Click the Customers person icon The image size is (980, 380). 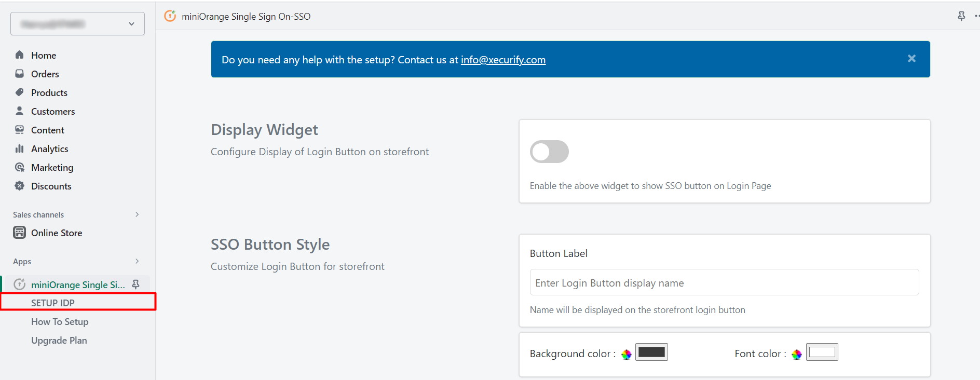point(20,111)
